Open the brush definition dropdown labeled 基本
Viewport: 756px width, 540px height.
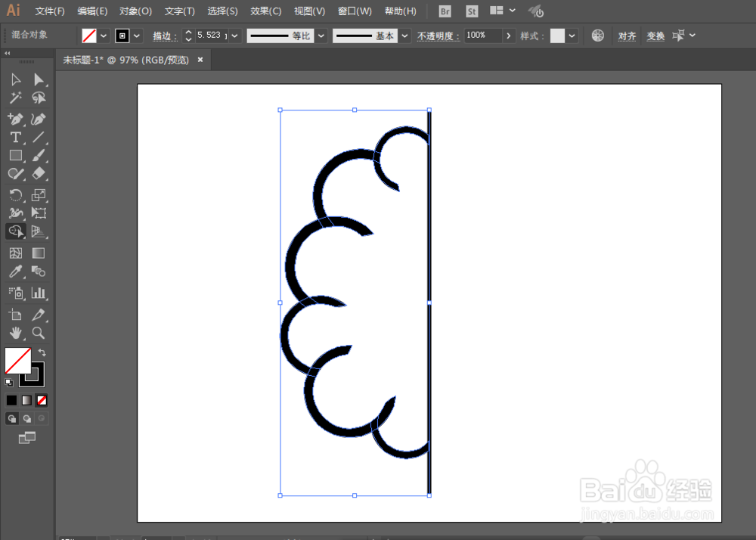tap(404, 36)
